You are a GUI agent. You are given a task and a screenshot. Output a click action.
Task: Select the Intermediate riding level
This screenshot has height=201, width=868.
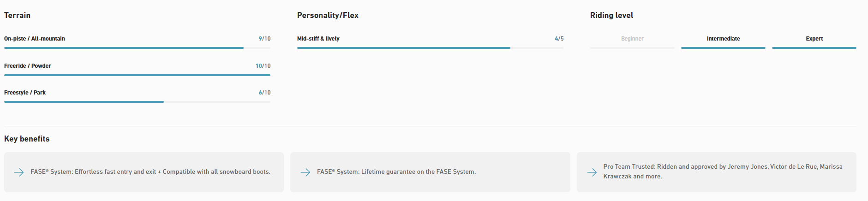(x=723, y=39)
